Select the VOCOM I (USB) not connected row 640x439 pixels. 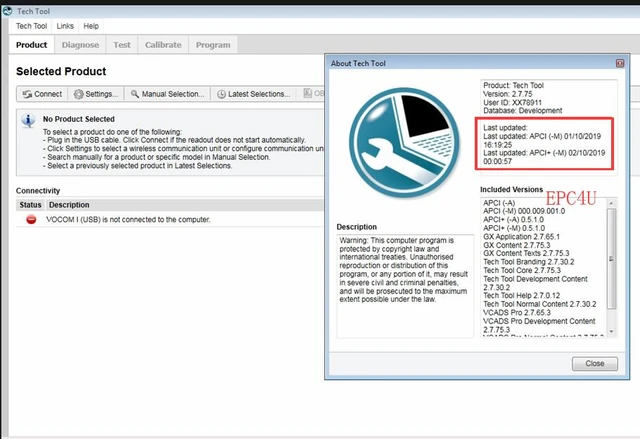coord(170,220)
